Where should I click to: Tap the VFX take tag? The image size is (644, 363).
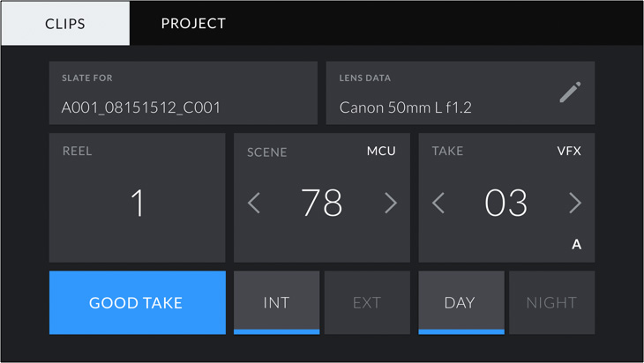pos(569,152)
